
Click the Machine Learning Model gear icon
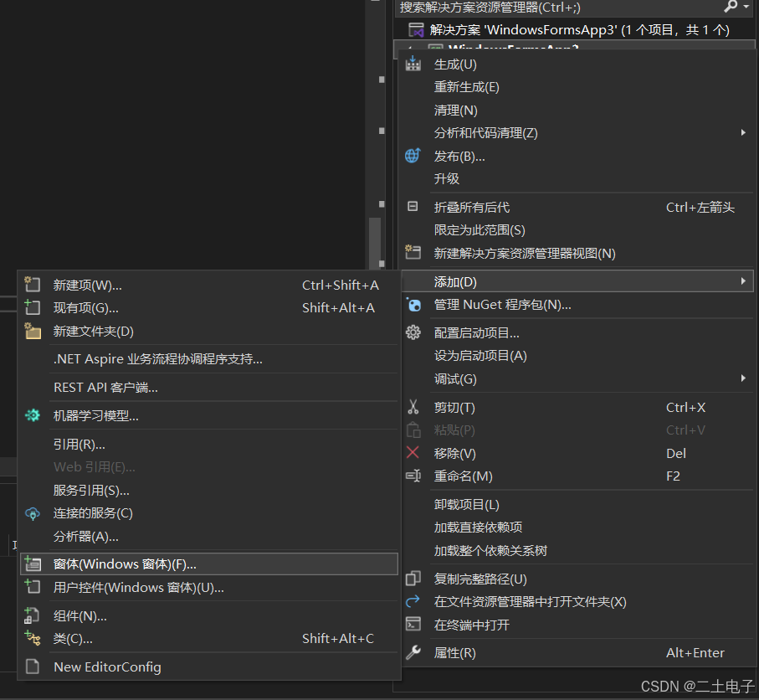click(33, 415)
